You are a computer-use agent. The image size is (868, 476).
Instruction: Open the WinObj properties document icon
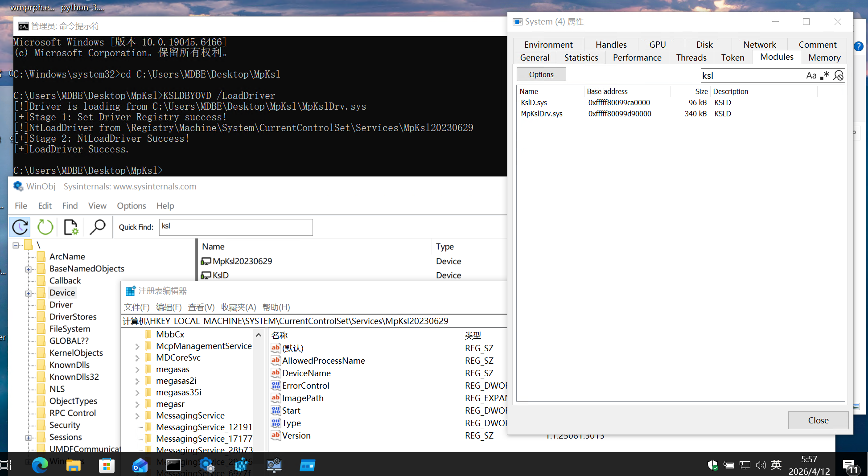(x=71, y=227)
